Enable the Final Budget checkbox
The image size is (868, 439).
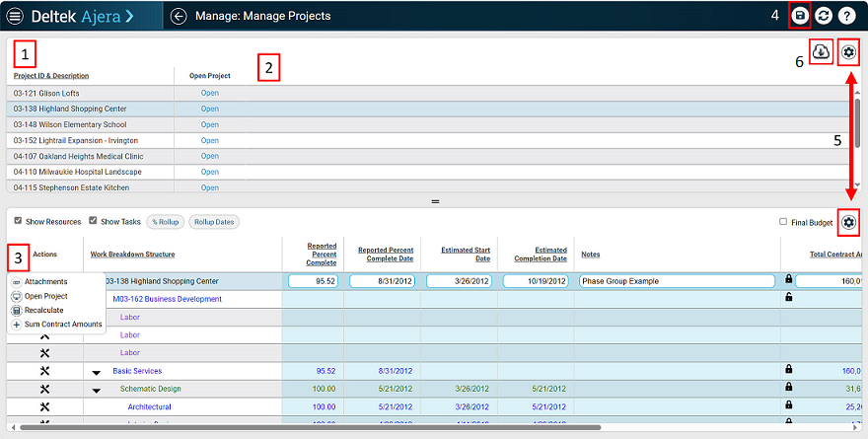pos(783,222)
